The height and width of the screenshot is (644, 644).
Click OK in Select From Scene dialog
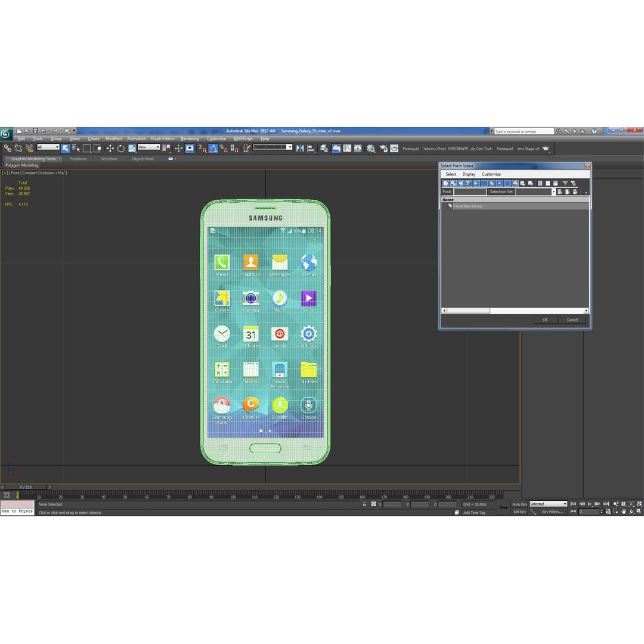(x=545, y=320)
